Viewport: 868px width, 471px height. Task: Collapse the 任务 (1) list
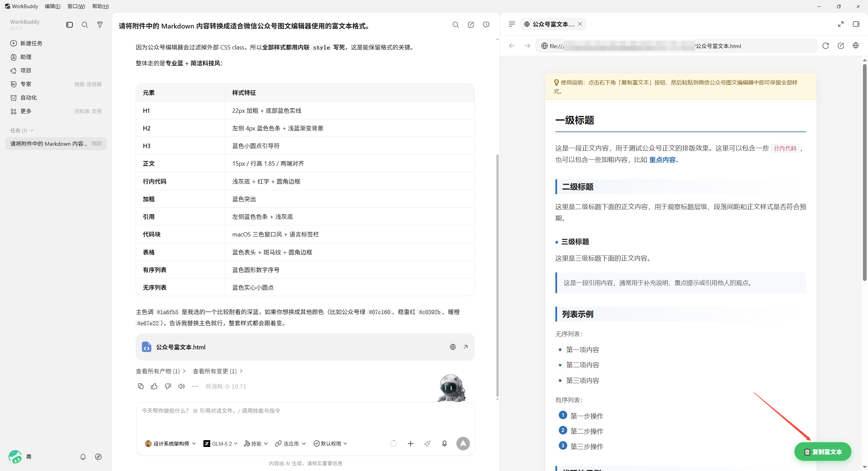pyautogui.click(x=22, y=130)
